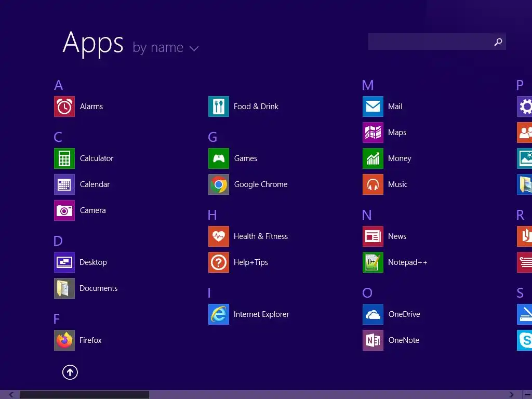Open the People app icon
The image size is (532, 399).
pyautogui.click(x=525, y=132)
